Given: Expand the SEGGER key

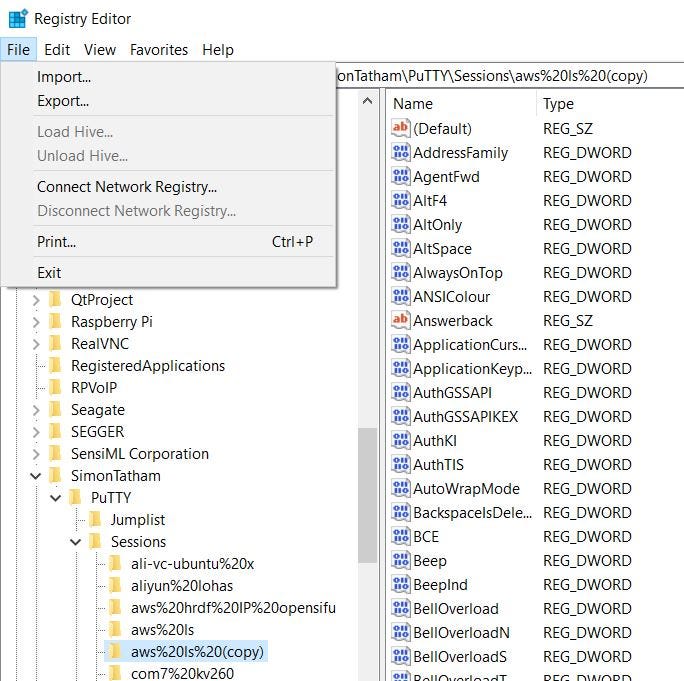Looking at the screenshot, I should click(x=36, y=432).
